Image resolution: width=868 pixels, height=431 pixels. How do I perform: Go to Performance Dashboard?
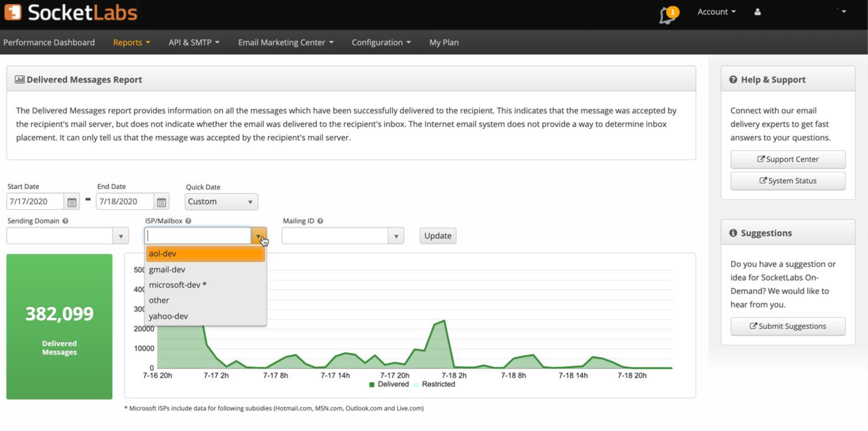[x=49, y=43]
